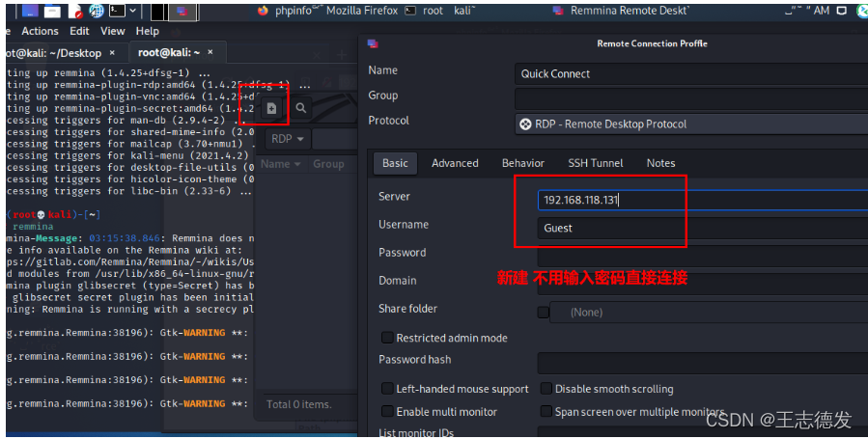Open the SSH Tunnel tab

tap(596, 163)
